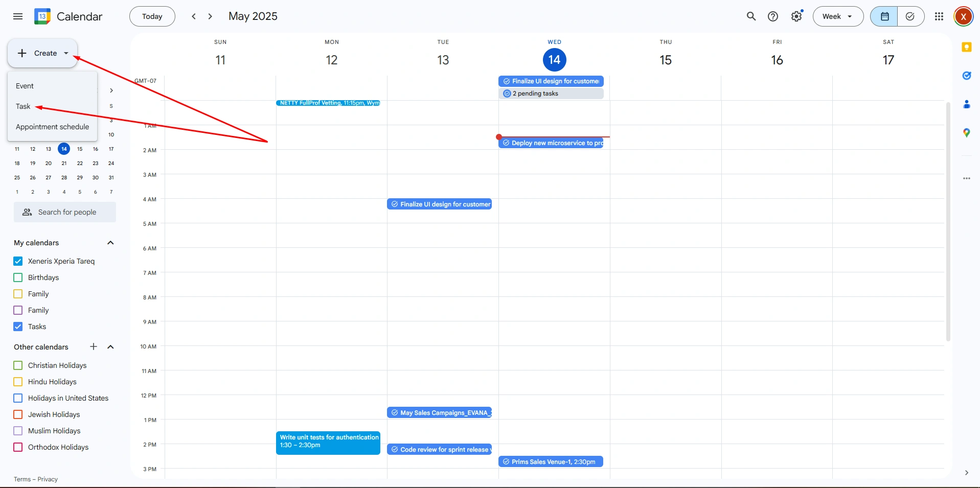The width and height of the screenshot is (980, 488).
Task: Choose Task from Create menu
Action: [23, 106]
